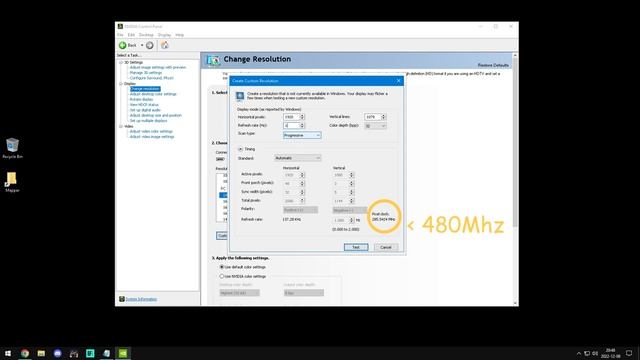Open the Windows Start menu
This screenshot has width=640, height=360.
tap(8, 353)
